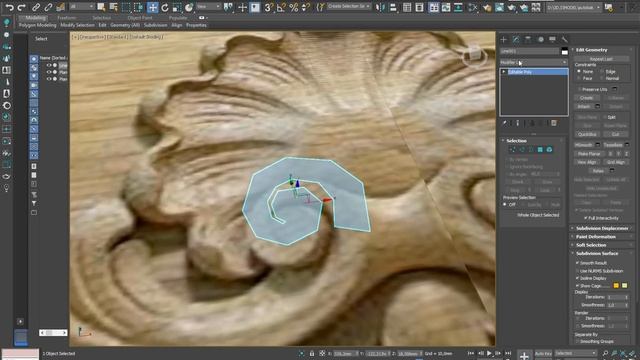
Task: Toggle the Full Interactivity checkbox
Action: point(586,218)
